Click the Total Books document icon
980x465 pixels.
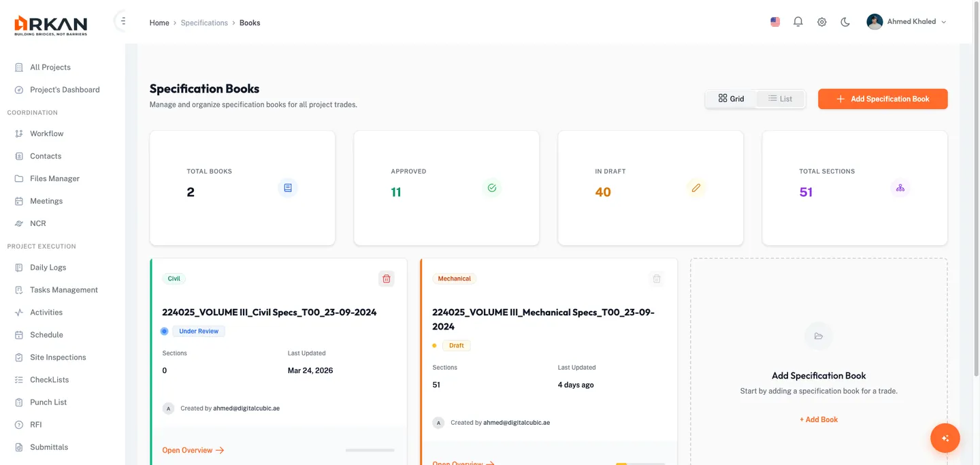pos(288,188)
